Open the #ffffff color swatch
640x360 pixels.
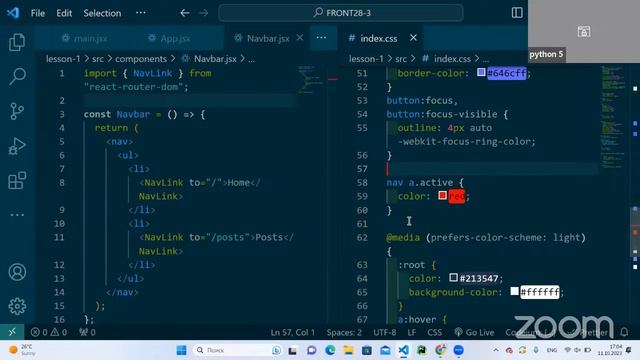point(514,291)
